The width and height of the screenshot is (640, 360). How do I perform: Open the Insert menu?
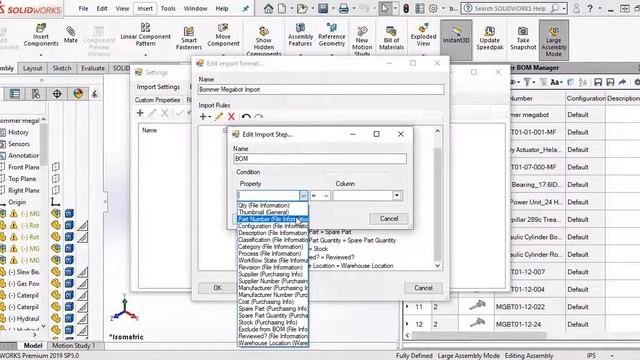[145, 8]
